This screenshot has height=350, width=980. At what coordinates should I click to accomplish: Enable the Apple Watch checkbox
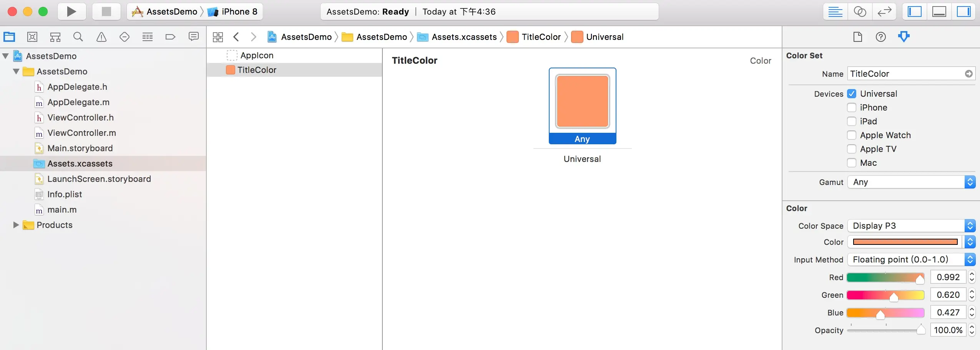click(x=852, y=135)
